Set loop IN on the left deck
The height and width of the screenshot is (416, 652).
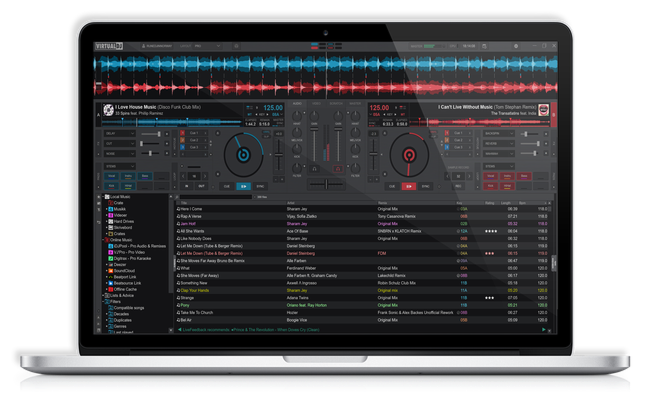(187, 186)
